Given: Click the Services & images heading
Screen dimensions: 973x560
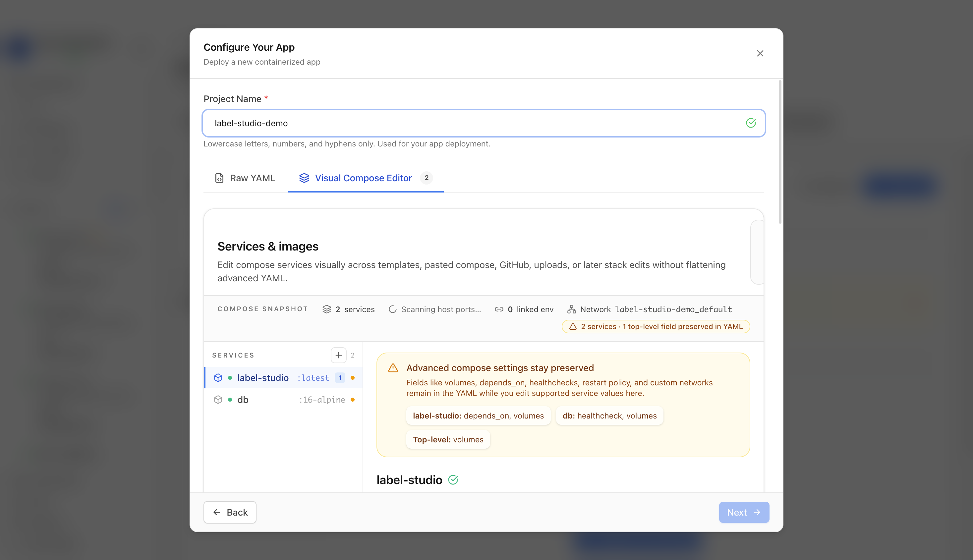Looking at the screenshot, I should (268, 246).
